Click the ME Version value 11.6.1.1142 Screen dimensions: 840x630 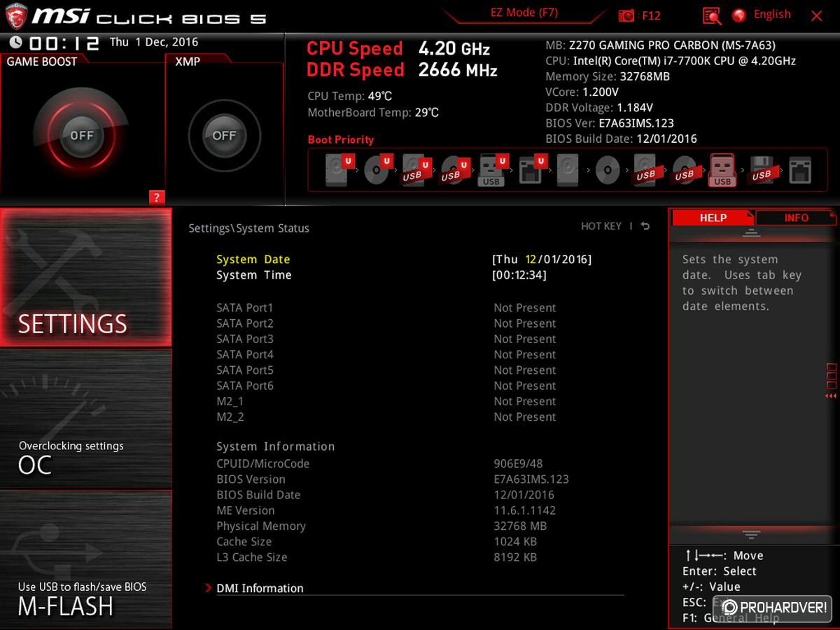coord(525,510)
